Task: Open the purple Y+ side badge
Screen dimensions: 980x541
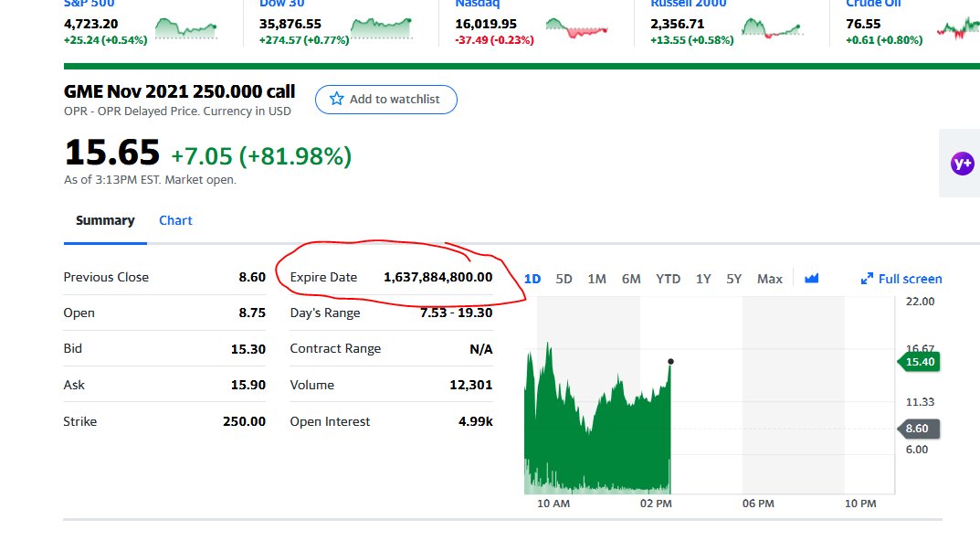Action: click(x=962, y=164)
